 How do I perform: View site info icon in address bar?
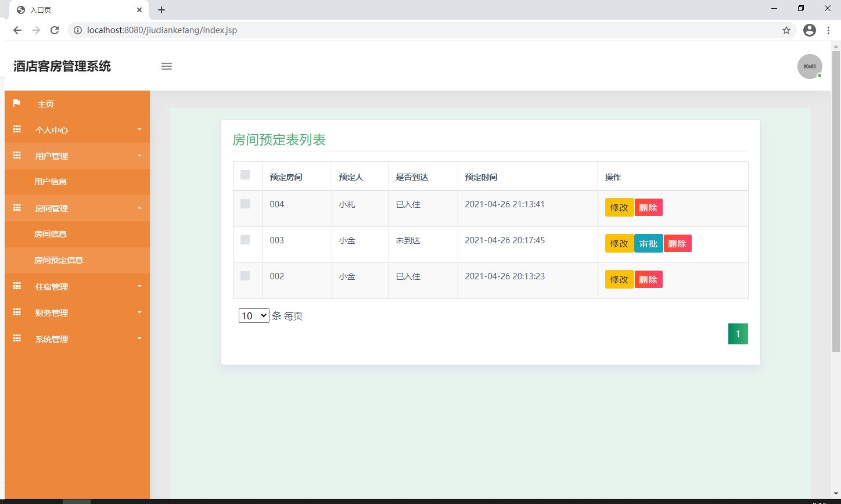[x=78, y=30]
